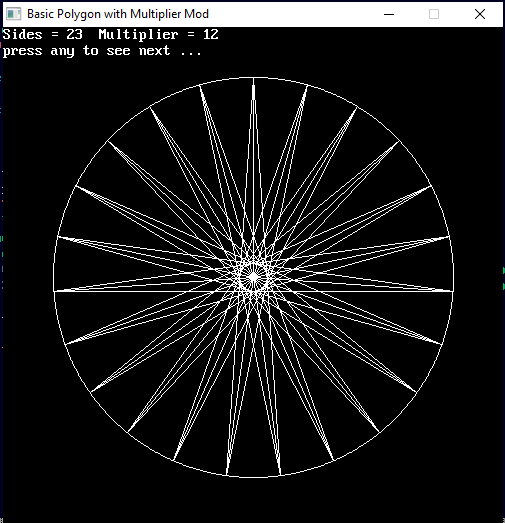Click the bottom arc of the polygon outline

click(x=254, y=477)
